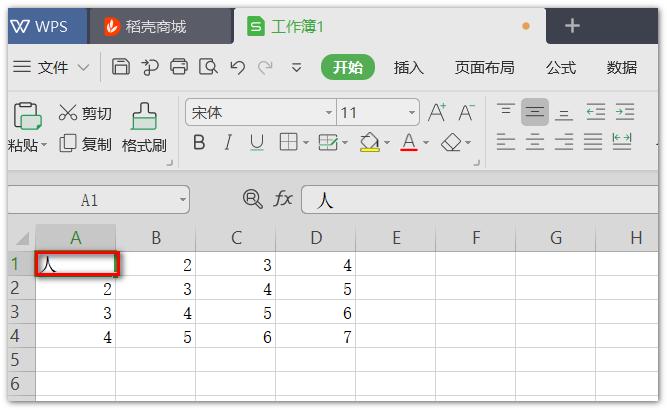667x410 pixels.
Task: Open the Name Box A1 dropdown arrow
Action: tap(182, 199)
